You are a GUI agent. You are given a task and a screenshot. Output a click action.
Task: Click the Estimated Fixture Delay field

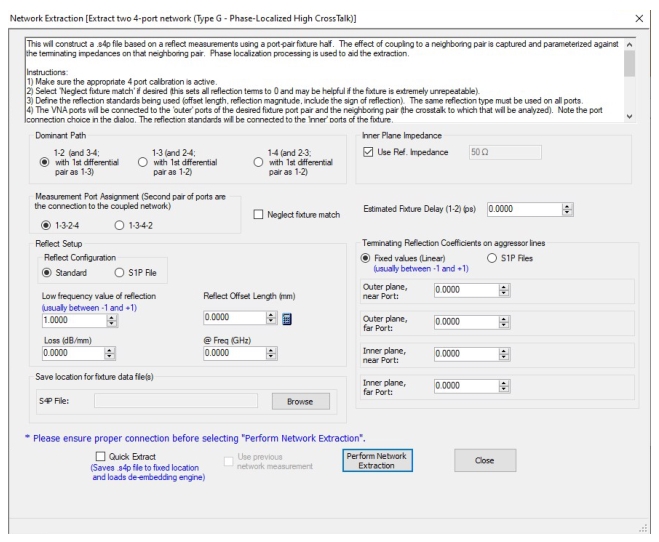[525, 209]
